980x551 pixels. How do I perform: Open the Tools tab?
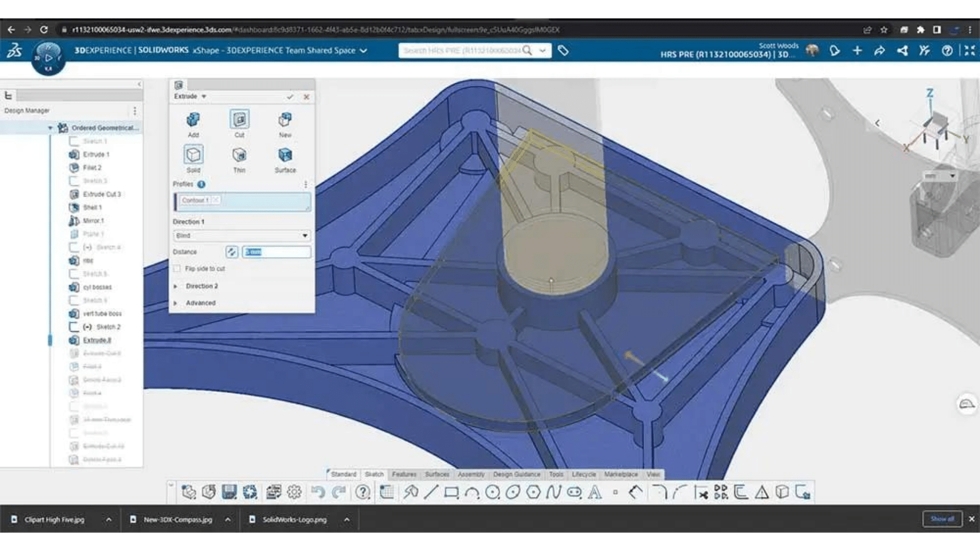(x=556, y=474)
